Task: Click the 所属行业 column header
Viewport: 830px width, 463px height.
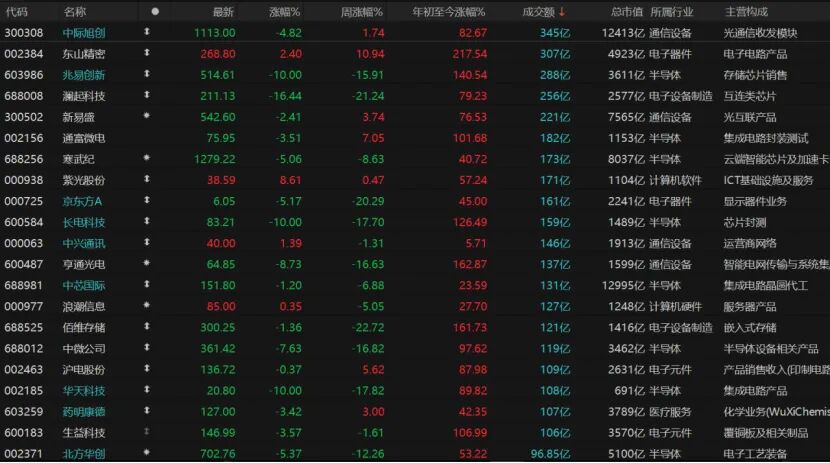Action: 671,12
